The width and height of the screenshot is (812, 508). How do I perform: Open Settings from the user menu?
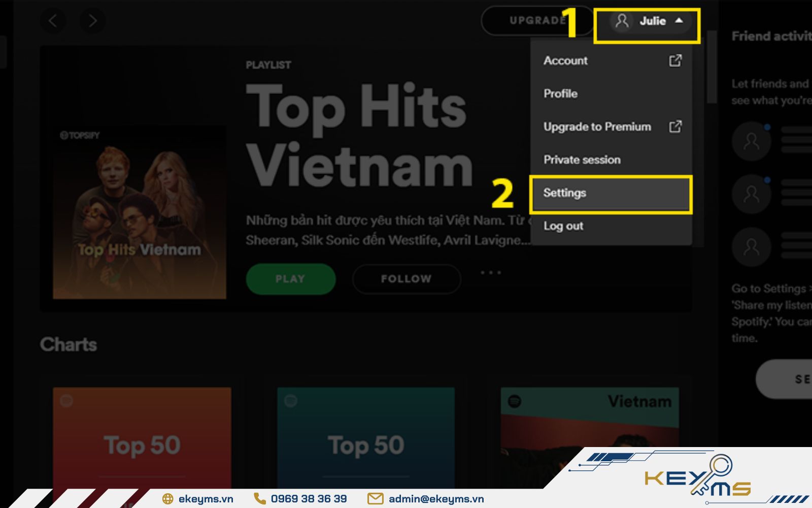point(611,193)
